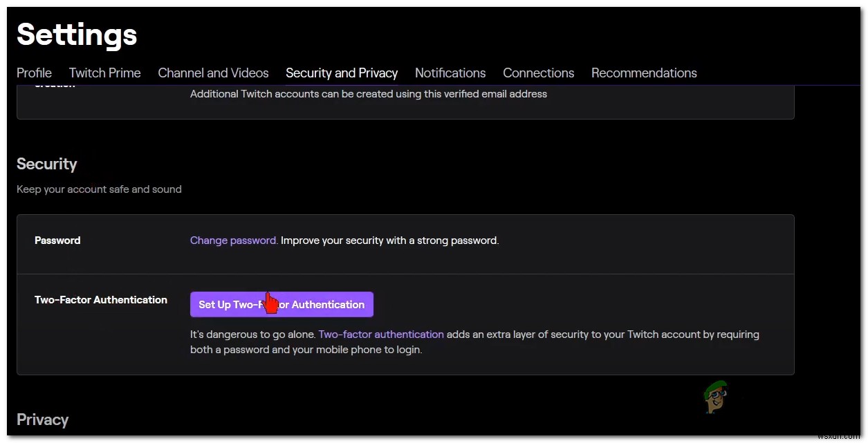Select the Channel and Videos tab
868x443 pixels.
(213, 73)
